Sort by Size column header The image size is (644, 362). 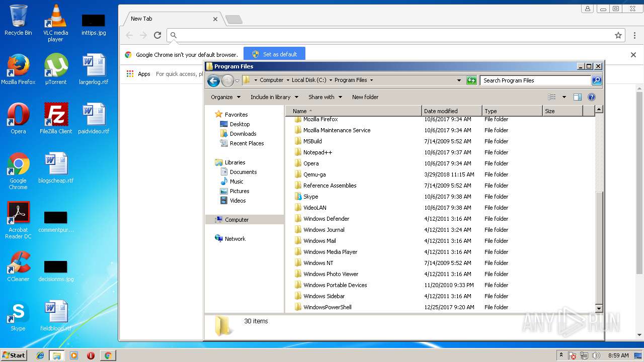tap(562, 111)
